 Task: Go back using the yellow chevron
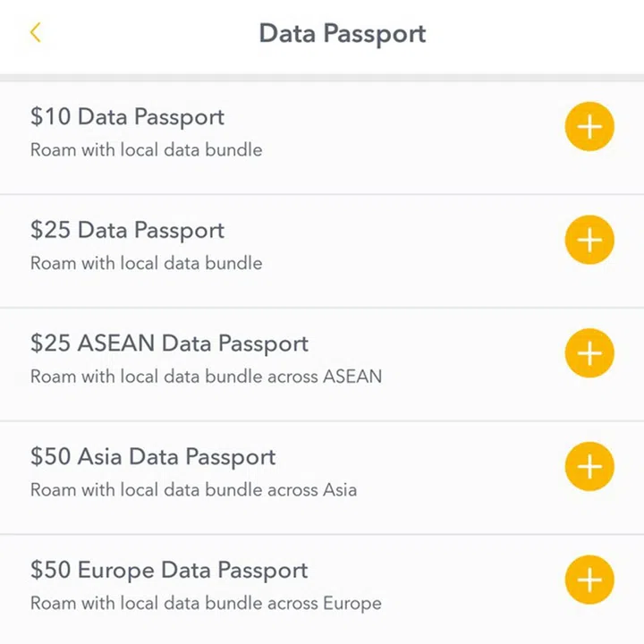click(35, 33)
